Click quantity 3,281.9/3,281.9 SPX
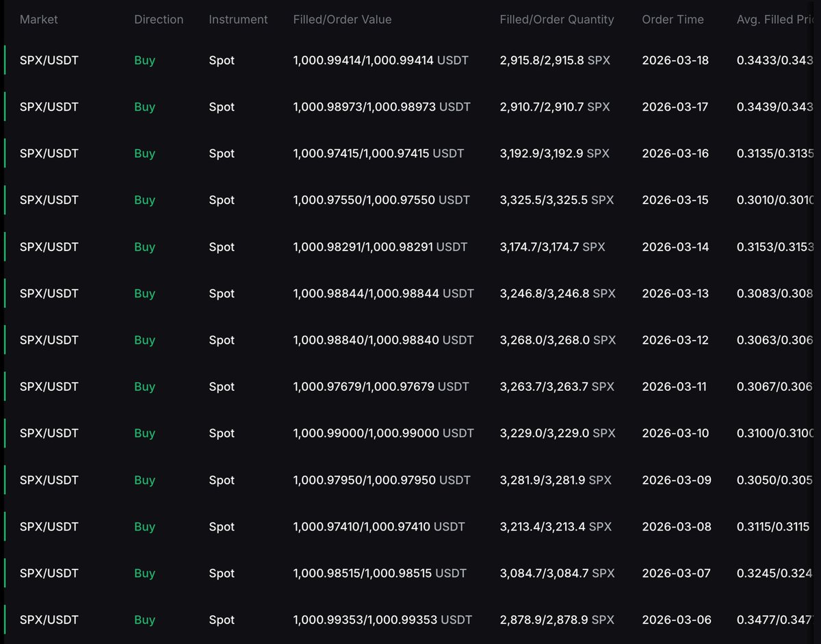This screenshot has height=644, width=821. point(556,480)
